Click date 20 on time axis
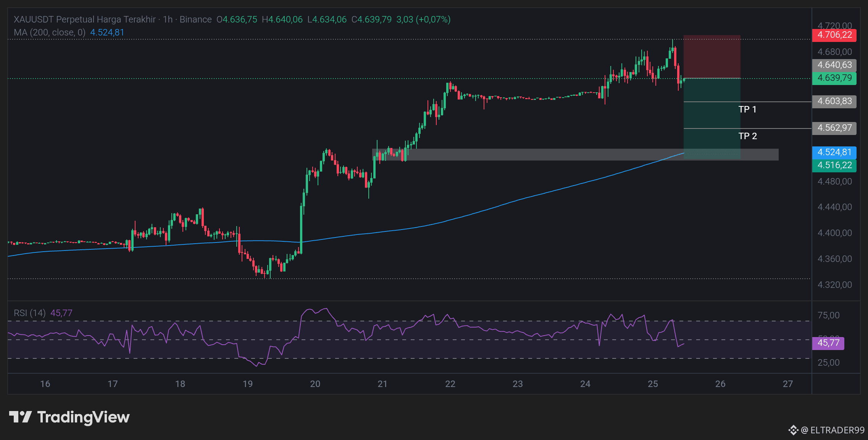Viewport: 868px width, 440px height. (315, 384)
